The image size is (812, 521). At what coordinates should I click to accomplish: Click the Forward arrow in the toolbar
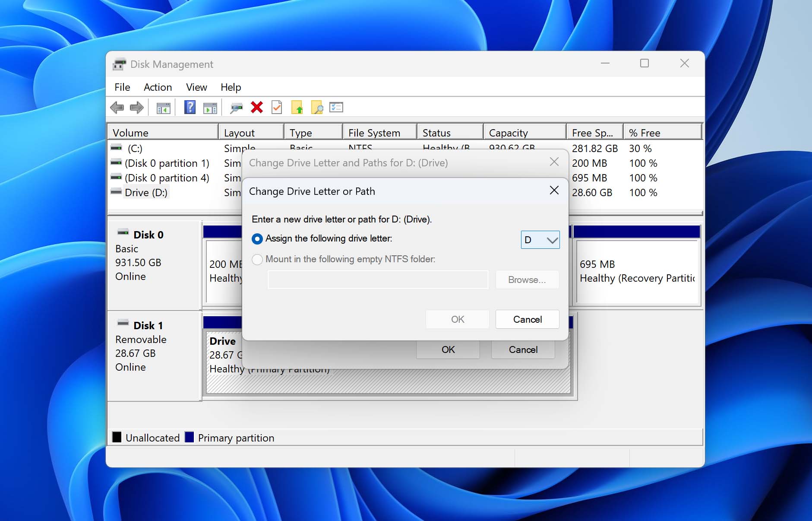[137, 108]
